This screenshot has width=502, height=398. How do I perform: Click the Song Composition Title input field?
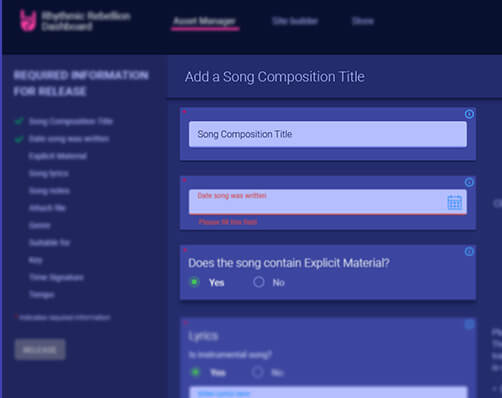click(x=327, y=134)
